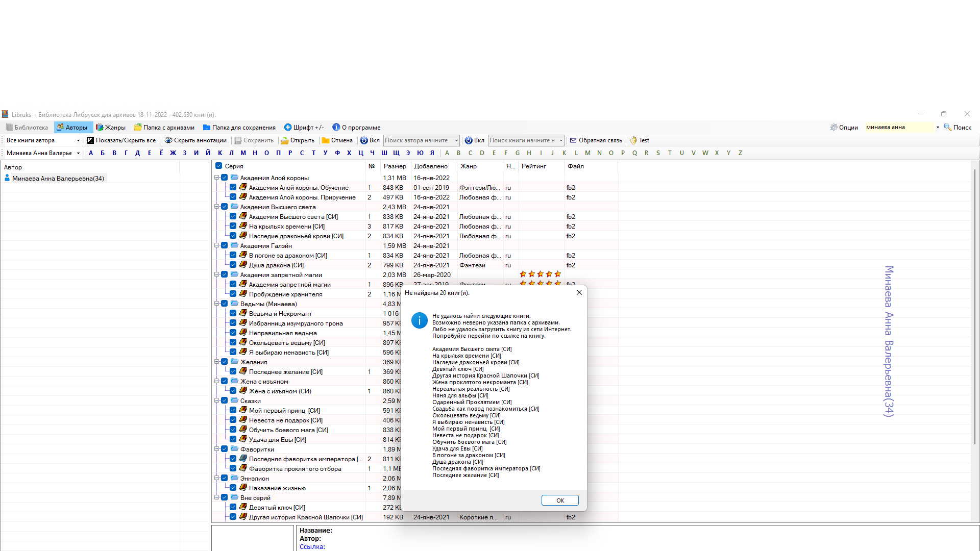Collapse the Академия Алой короны series
Viewport: 980px width, 551px height.
(216, 178)
